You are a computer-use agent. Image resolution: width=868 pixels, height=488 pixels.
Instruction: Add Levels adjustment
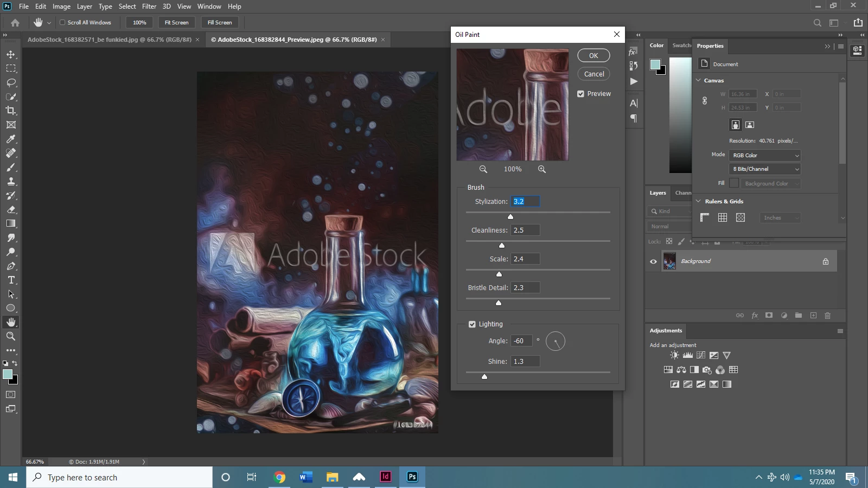688,355
